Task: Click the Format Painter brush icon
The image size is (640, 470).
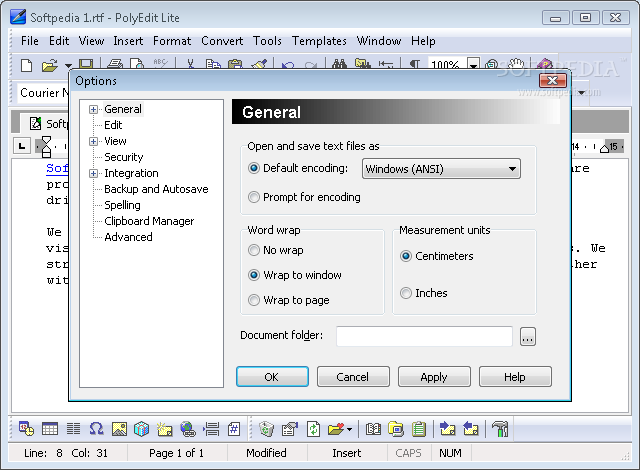Action: (259, 64)
